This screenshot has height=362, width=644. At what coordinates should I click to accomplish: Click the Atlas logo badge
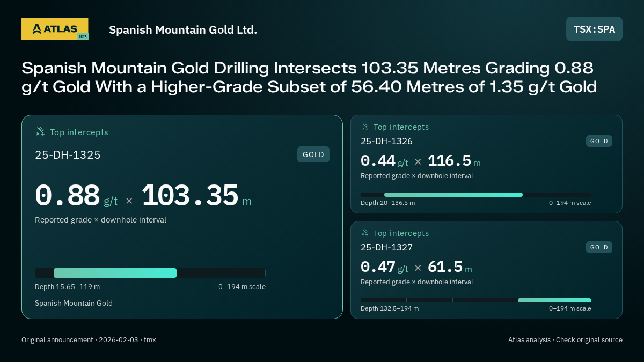pos(55,29)
